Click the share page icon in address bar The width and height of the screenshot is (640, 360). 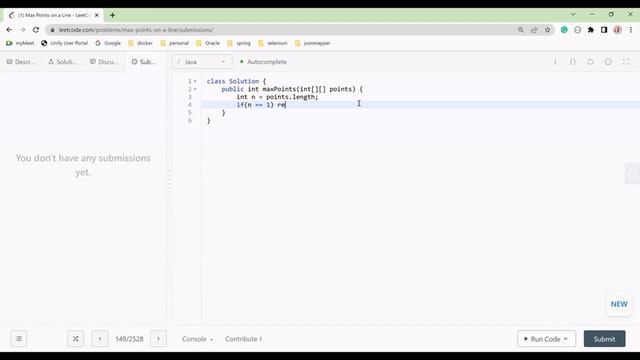coord(534,30)
